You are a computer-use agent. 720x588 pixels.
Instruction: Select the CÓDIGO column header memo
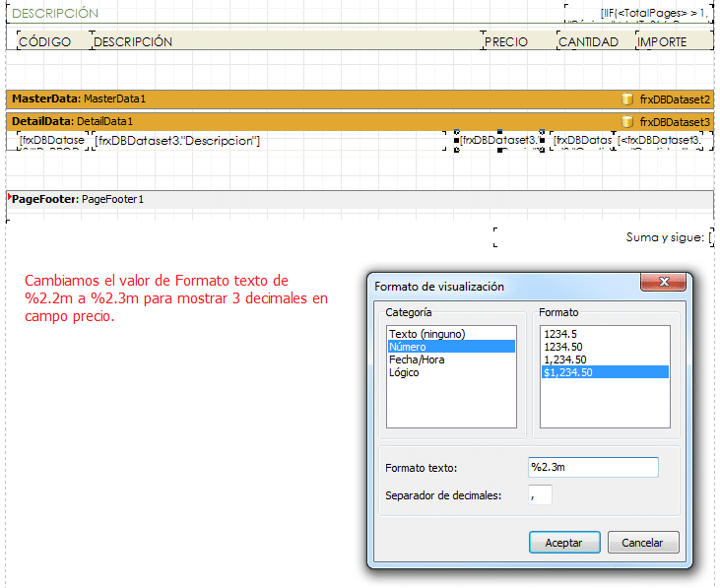[x=53, y=40]
